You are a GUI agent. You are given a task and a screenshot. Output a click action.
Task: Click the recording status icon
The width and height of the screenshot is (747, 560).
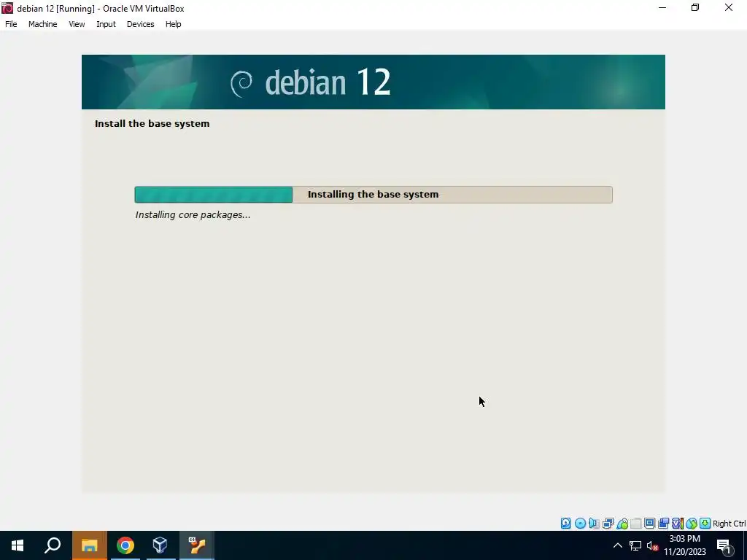click(663, 524)
